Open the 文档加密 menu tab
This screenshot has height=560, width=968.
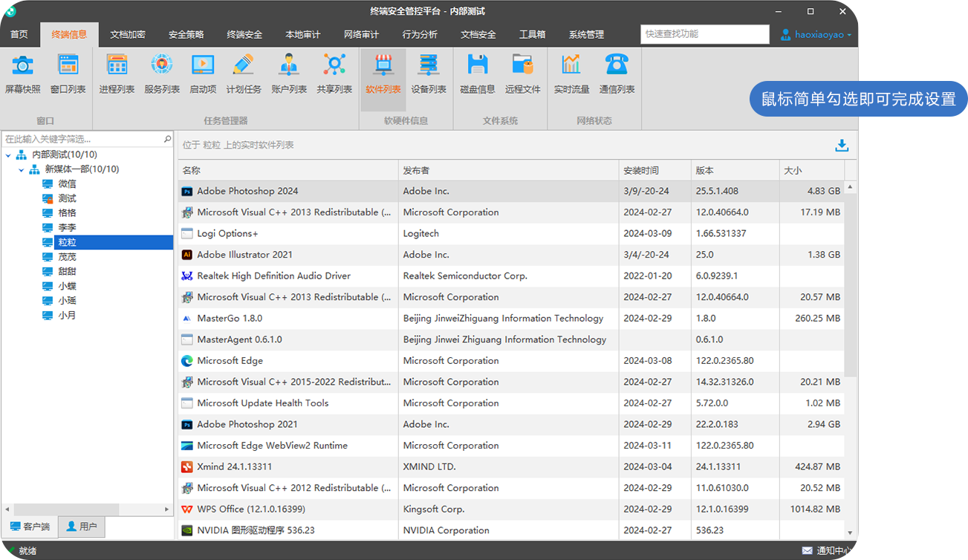pos(128,35)
